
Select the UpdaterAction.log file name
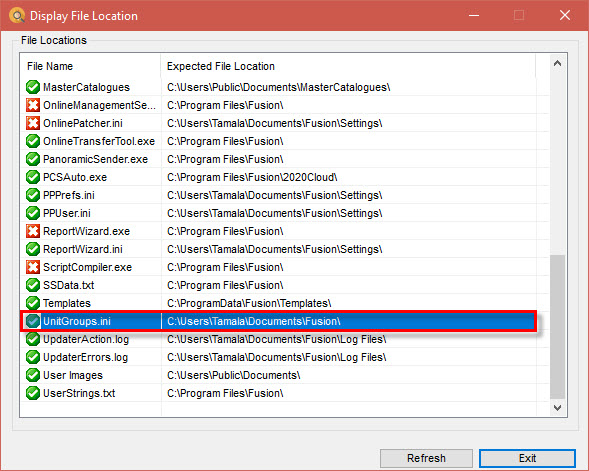[86, 339]
